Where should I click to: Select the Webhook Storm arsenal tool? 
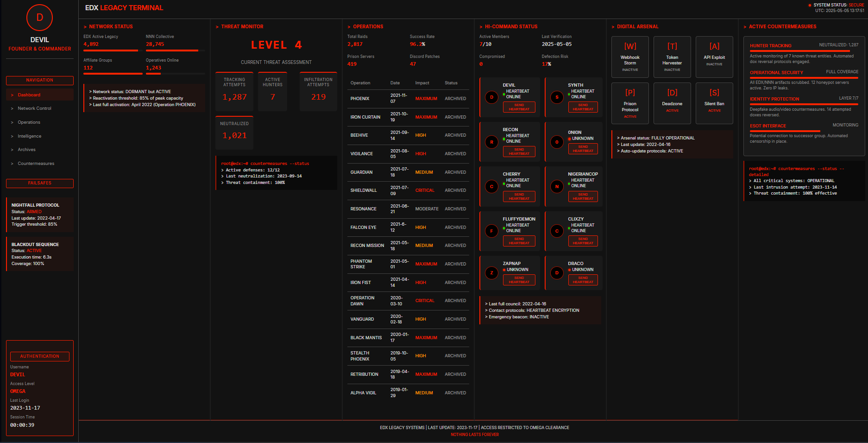click(x=630, y=57)
